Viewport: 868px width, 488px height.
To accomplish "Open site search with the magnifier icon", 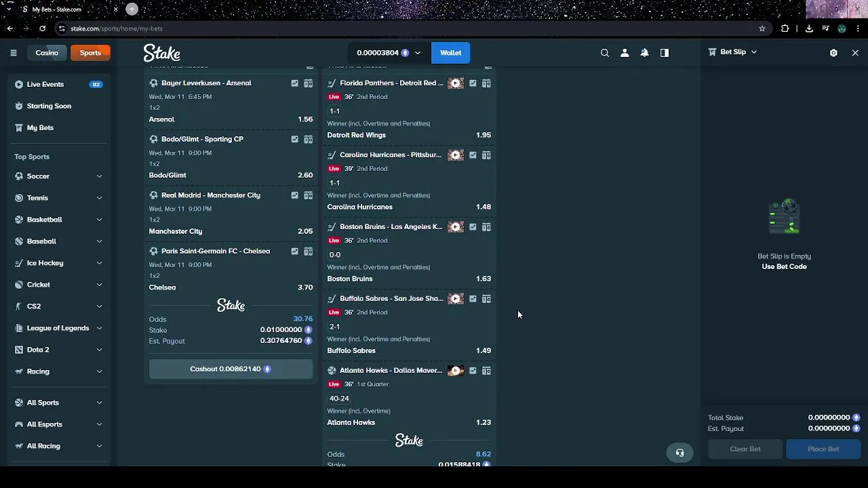I will [605, 53].
